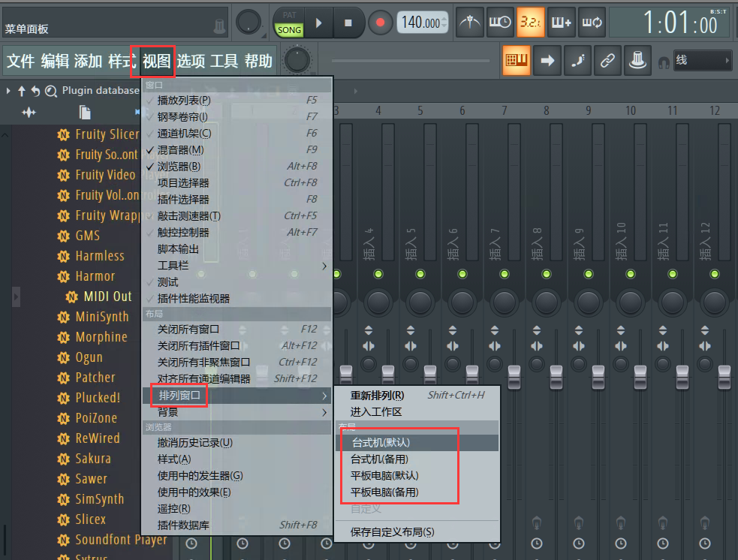Screen dimensions: 738x560
Task: Enable the 3.2.1 countdown before recording
Action: tap(531, 23)
